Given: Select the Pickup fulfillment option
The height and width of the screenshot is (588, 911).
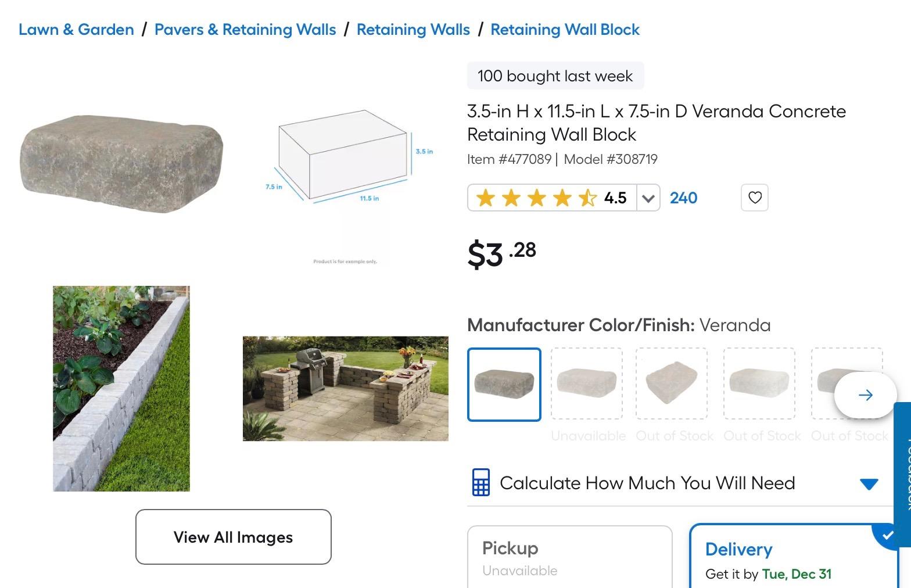Looking at the screenshot, I should [569, 558].
